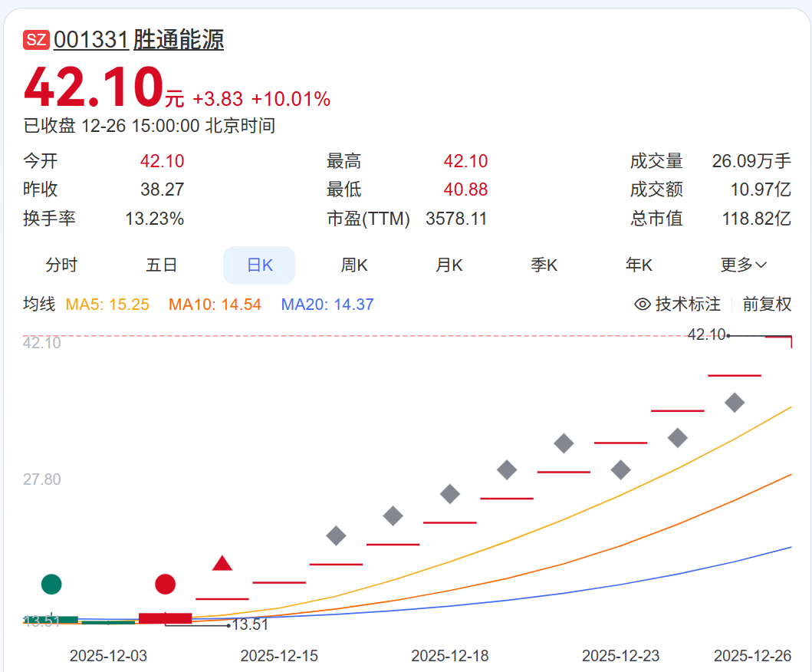Switch to the 分时 tab

(61, 265)
